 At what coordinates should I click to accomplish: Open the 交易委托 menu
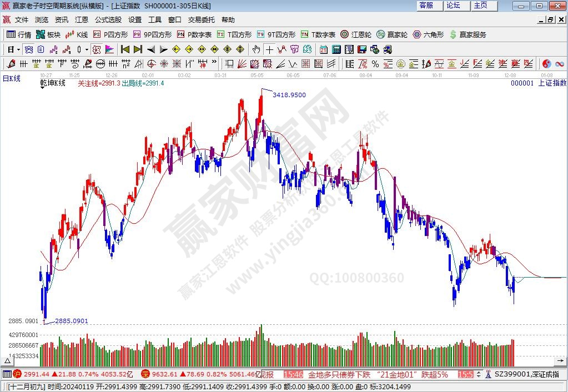(201, 19)
